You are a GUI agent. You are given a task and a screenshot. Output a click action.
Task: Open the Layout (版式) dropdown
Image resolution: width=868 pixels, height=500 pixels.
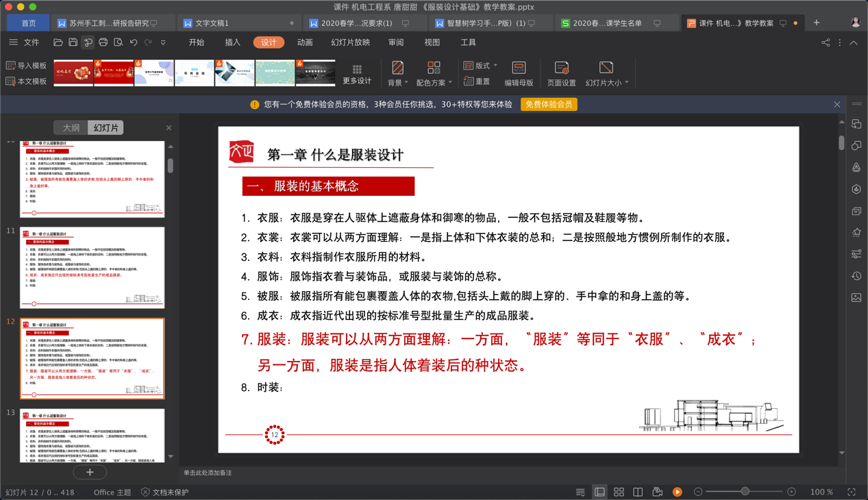tap(481, 66)
